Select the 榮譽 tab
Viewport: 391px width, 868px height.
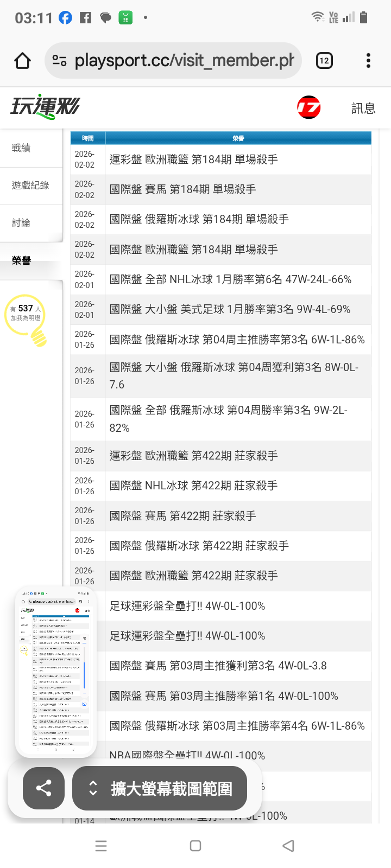click(x=22, y=261)
